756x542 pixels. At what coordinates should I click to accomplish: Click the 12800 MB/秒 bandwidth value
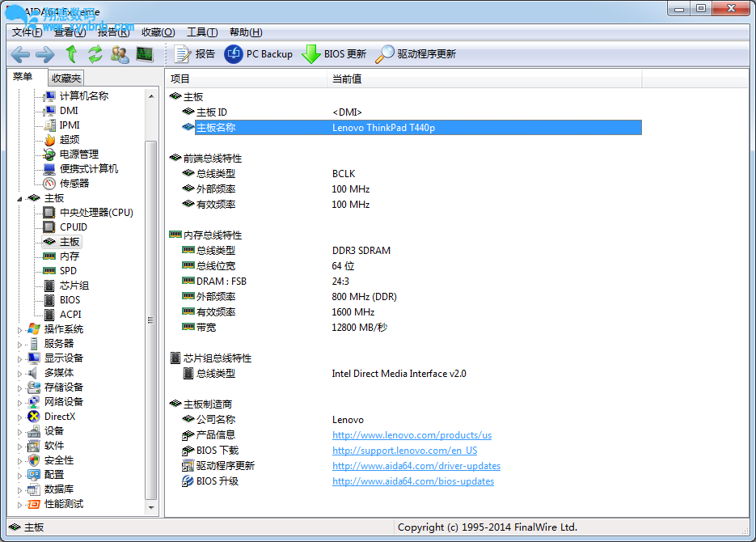point(359,328)
